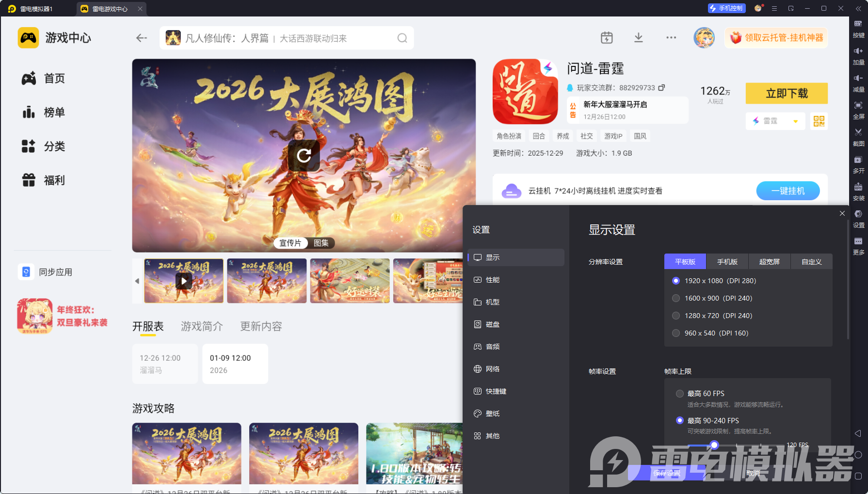Collapse the right sidebar with double-chevron
This screenshot has width=868, height=494.
click(x=858, y=9)
